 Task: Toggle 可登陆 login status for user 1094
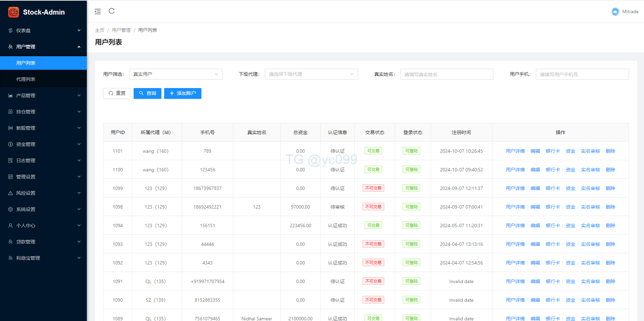point(411,226)
